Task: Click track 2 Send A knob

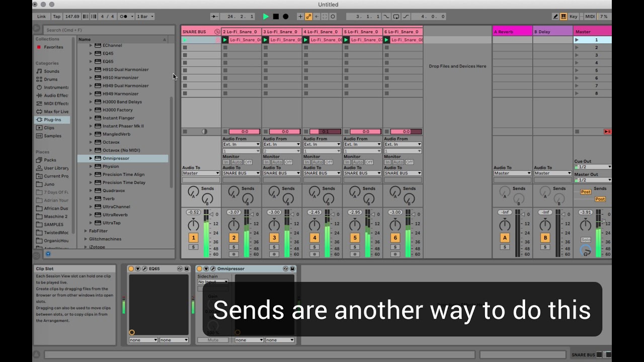Action: pyautogui.click(x=233, y=192)
